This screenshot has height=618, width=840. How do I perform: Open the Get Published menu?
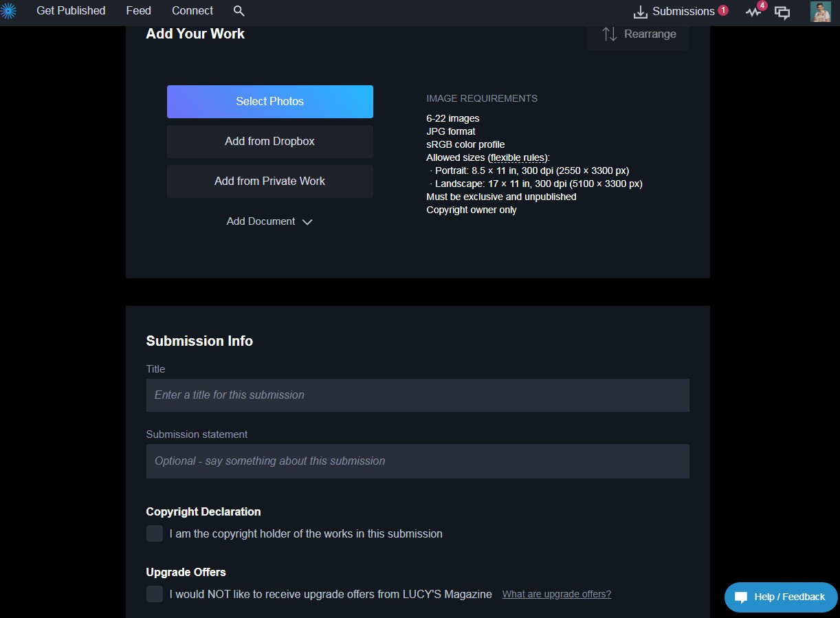coord(71,11)
